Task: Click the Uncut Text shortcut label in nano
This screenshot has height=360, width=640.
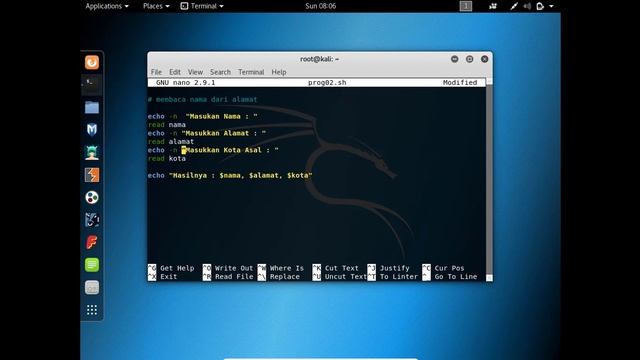Action: pyautogui.click(x=346, y=277)
